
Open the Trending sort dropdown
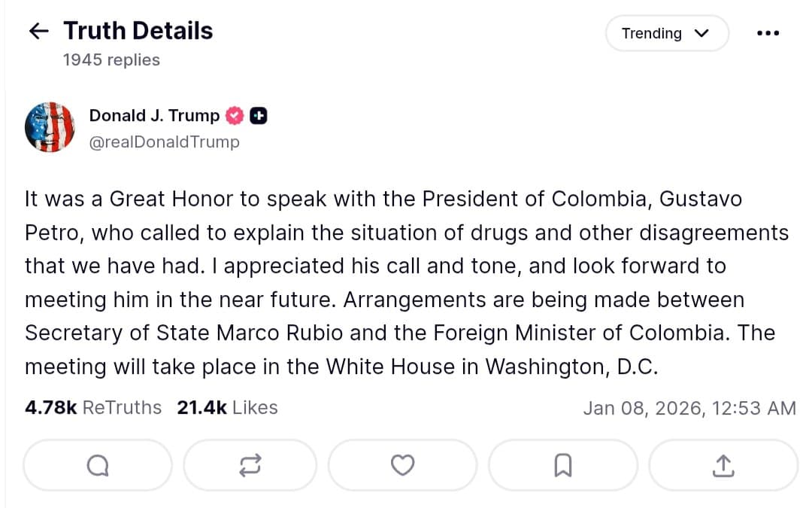click(x=667, y=33)
